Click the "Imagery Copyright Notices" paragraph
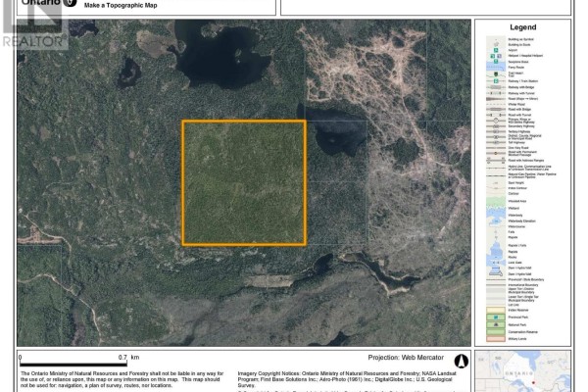 [x=347, y=379]
